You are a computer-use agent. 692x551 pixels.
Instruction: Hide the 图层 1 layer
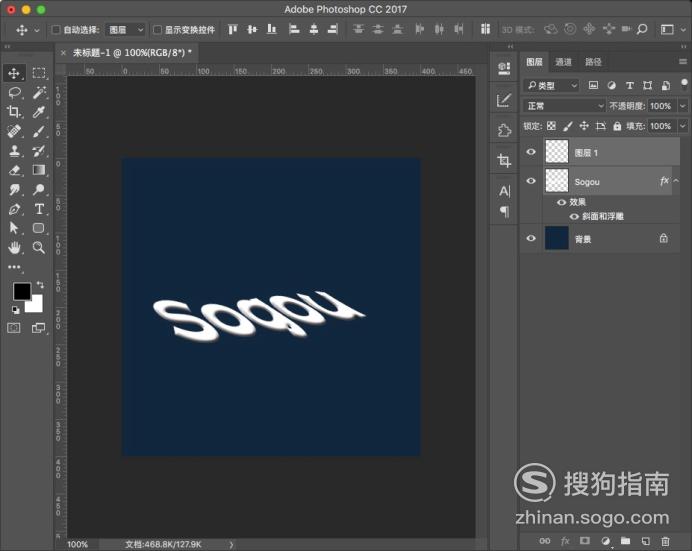(x=531, y=152)
